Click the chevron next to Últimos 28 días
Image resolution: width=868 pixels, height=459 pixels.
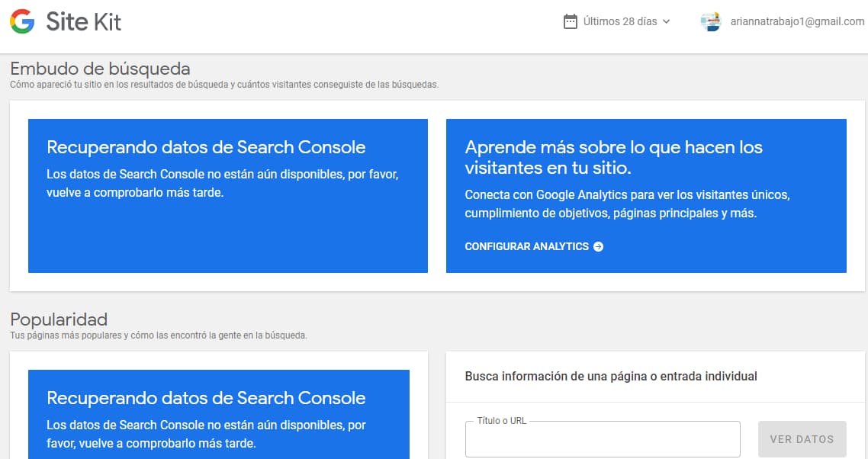click(666, 21)
